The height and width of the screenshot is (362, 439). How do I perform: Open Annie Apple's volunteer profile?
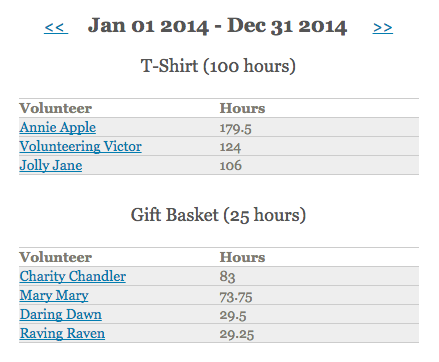pos(58,128)
